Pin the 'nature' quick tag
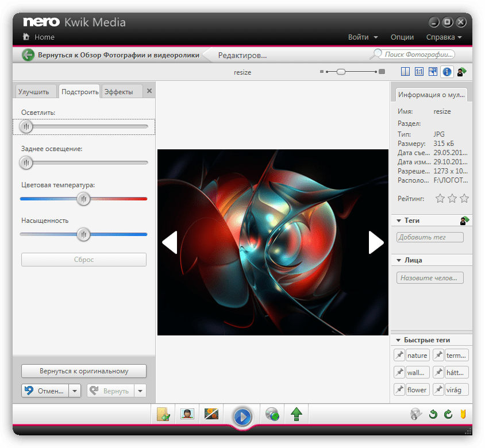Image resolution: width=485 pixels, height=448 pixels. [x=399, y=356]
